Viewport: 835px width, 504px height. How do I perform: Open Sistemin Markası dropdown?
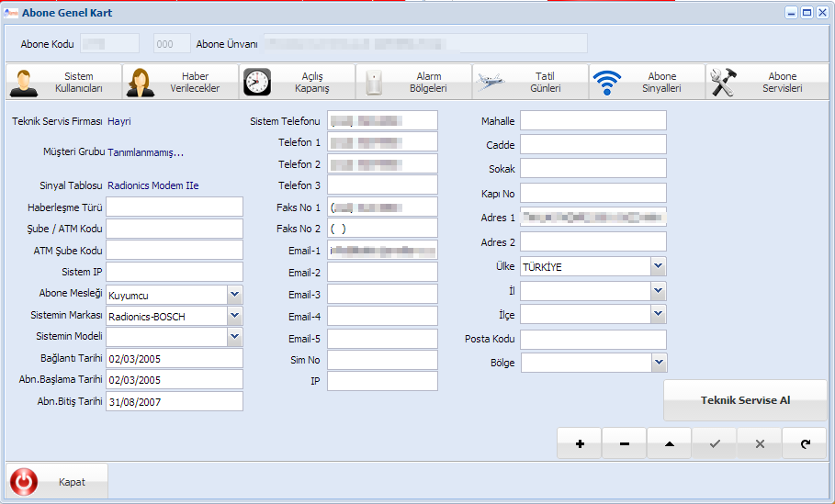[234, 316]
